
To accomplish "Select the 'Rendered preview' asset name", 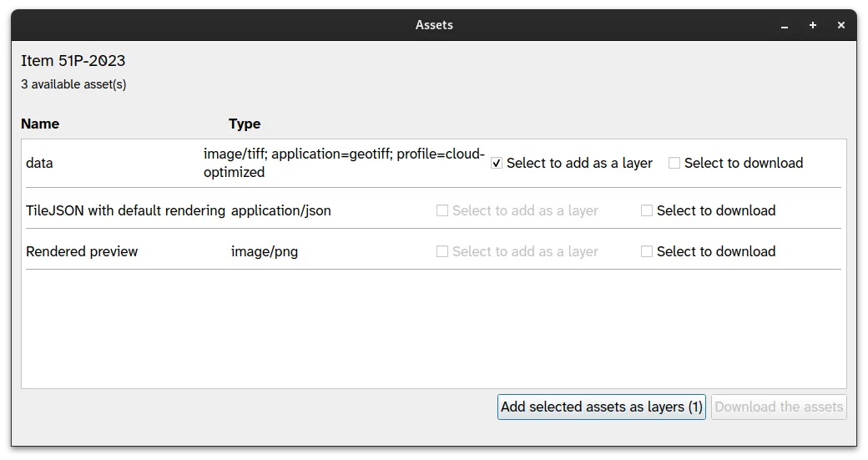I will tap(82, 252).
